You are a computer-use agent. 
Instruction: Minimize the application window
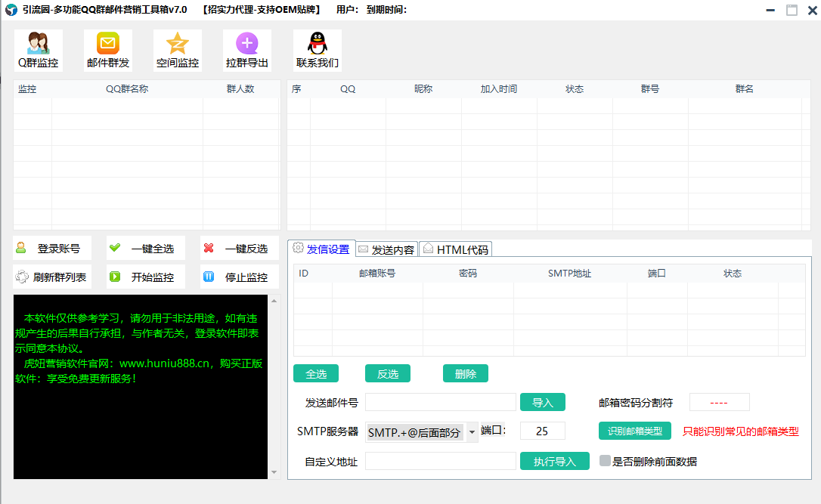coord(770,10)
